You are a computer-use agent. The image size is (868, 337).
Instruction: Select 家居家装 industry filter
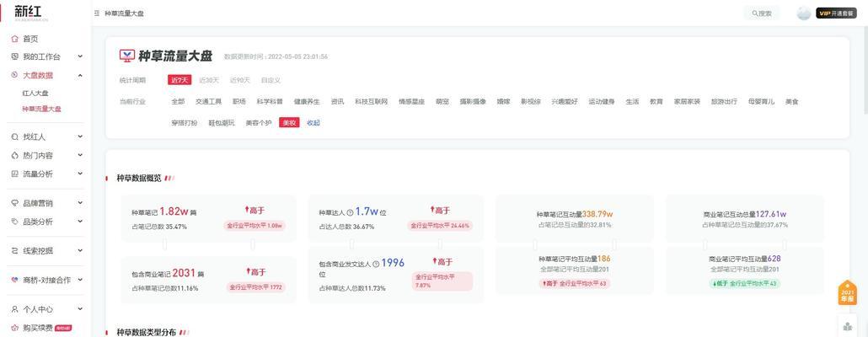click(x=687, y=102)
